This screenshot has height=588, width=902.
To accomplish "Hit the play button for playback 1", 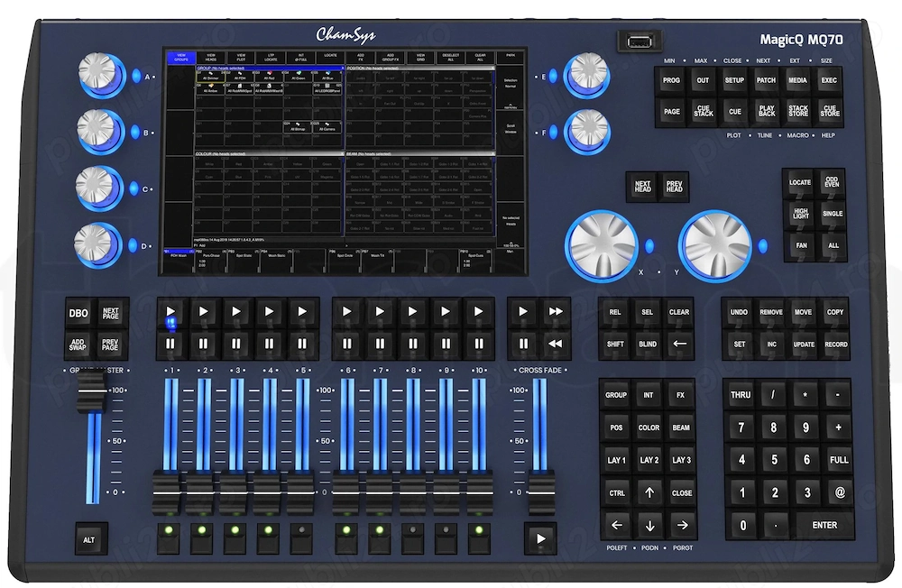I will (170, 311).
